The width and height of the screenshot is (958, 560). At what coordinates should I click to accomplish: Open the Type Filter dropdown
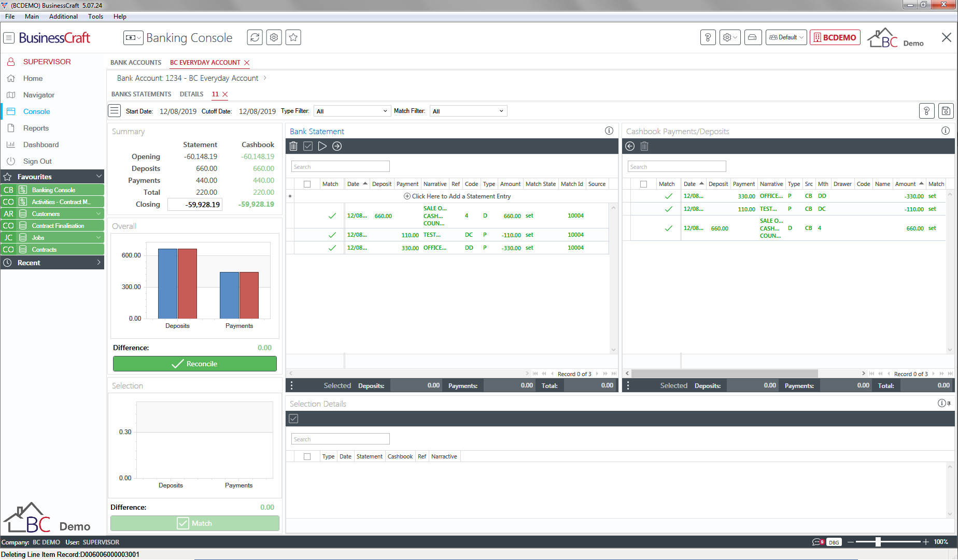coord(352,111)
